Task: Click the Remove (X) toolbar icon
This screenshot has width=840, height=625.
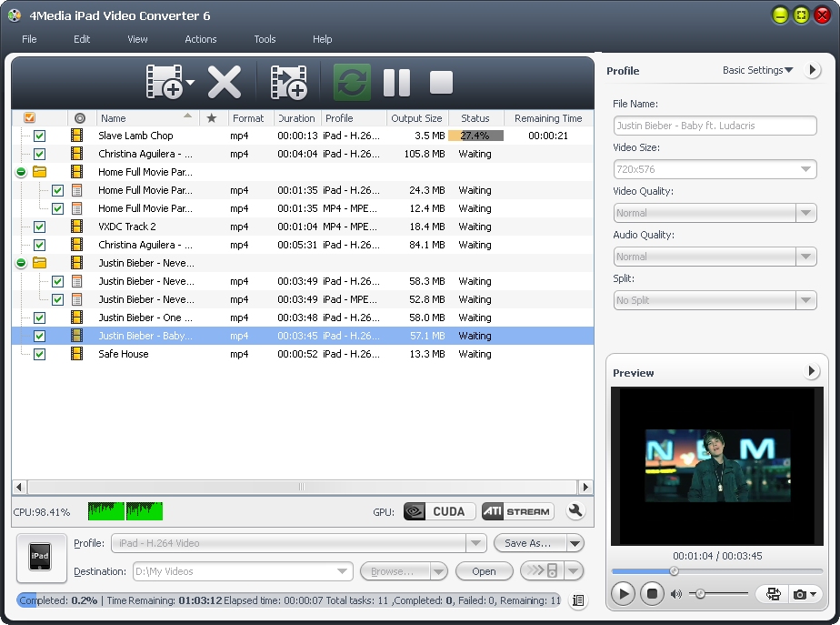Action: pyautogui.click(x=224, y=82)
